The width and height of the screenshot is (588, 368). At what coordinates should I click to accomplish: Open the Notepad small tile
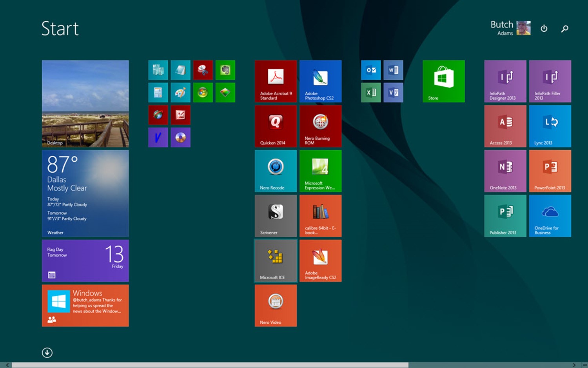(x=180, y=70)
